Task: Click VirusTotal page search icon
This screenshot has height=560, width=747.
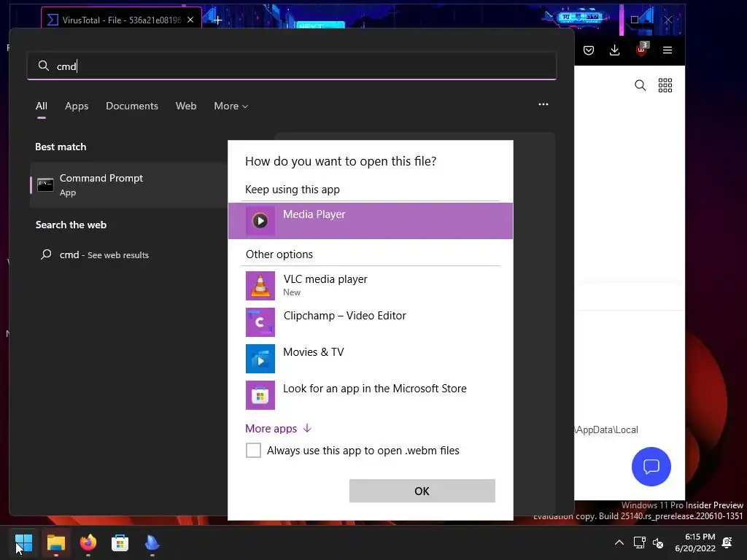Action: 640,85
